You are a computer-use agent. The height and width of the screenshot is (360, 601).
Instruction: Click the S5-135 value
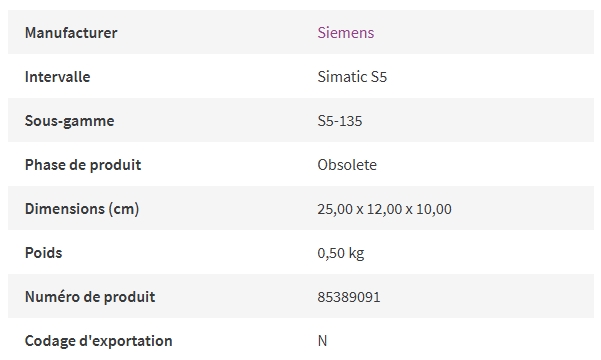[x=340, y=121]
